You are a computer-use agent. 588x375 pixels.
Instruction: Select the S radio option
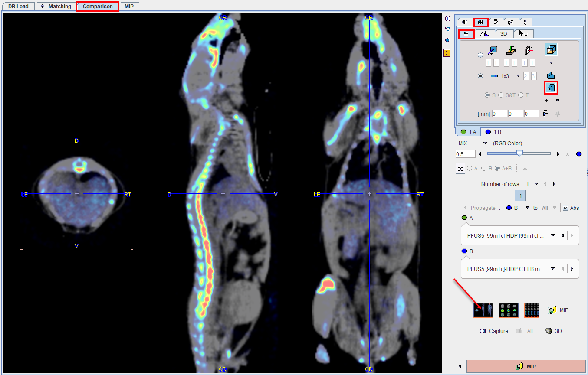pyautogui.click(x=488, y=95)
